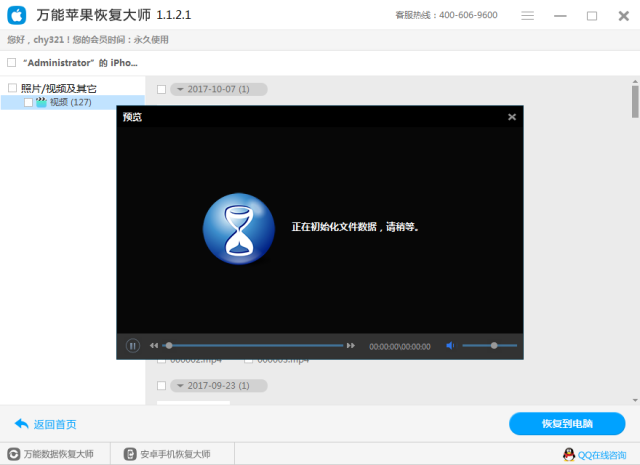Click the 照片/视频及其它 tree label

tap(59, 89)
